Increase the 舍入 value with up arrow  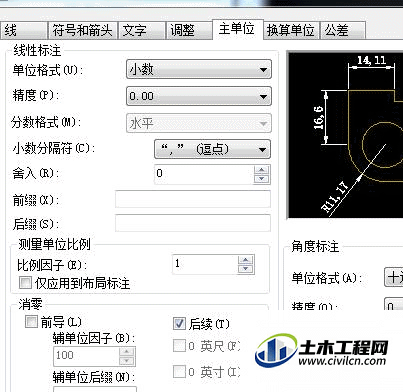262,170
